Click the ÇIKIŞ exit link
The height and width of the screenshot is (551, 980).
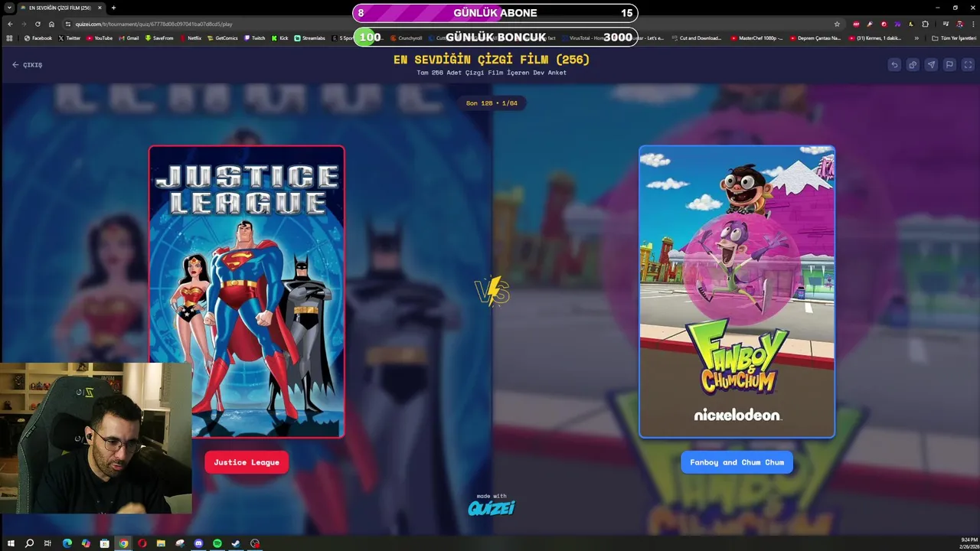click(x=28, y=65)
